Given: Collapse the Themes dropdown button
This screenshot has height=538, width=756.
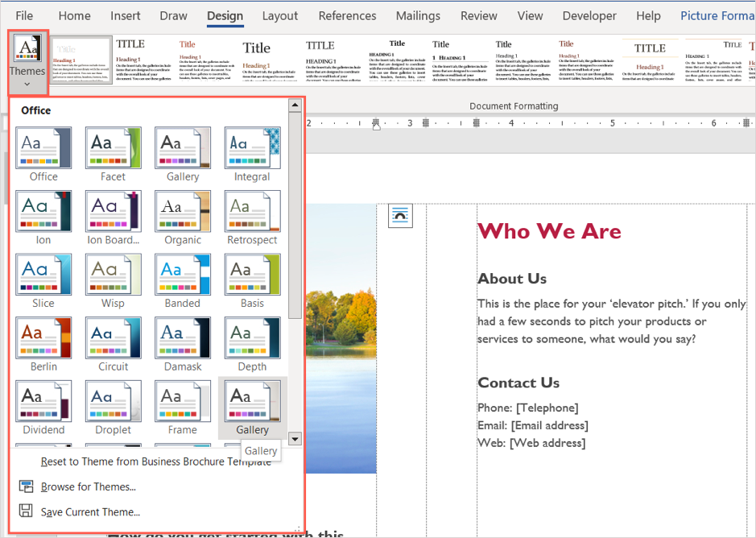Looking at the screenshot, I should [27, 58].
